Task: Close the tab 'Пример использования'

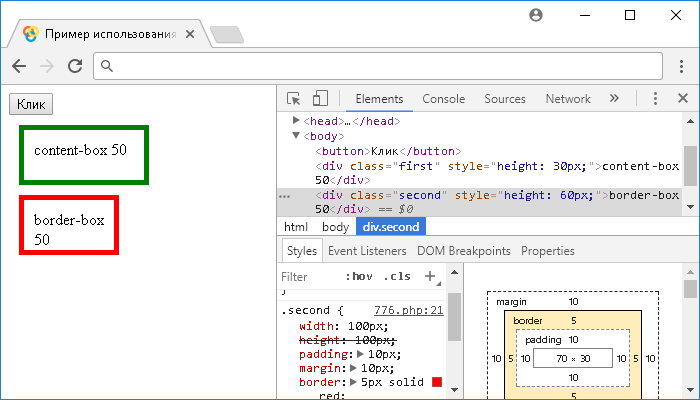Action: click(190, 34)
